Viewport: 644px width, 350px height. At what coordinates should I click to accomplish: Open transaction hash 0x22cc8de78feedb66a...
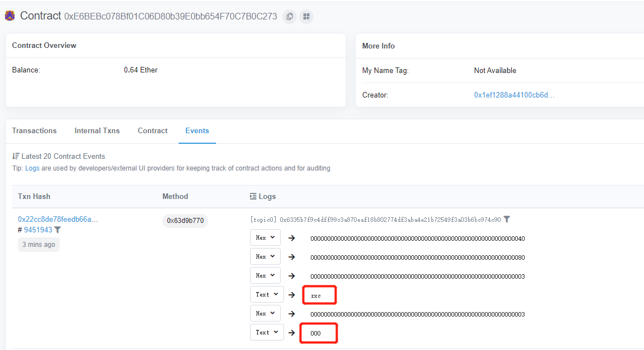click(58, 219)
